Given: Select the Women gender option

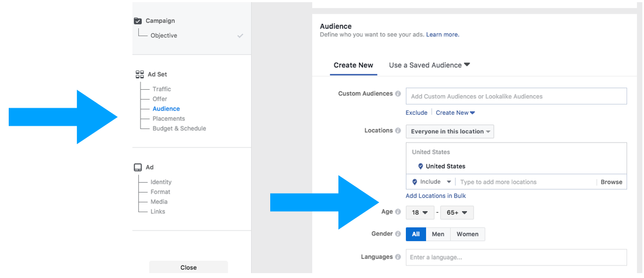Looking at the screenshot, I should 467,234.
